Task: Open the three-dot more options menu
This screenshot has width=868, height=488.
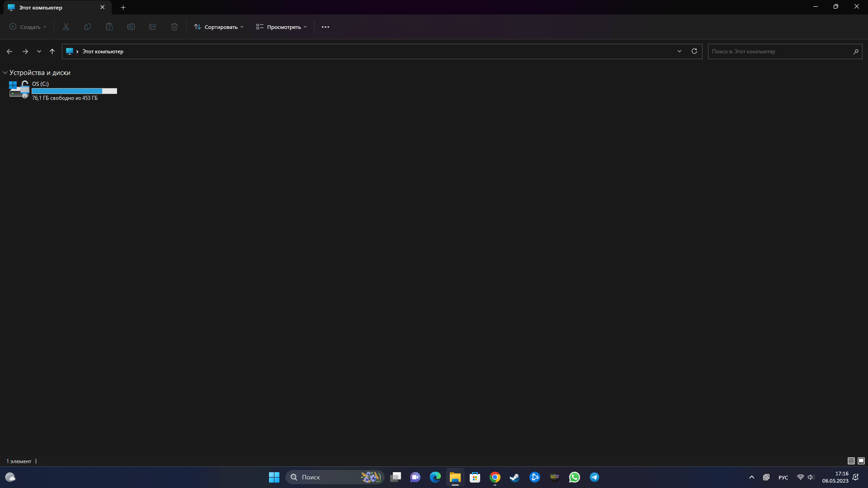Action: (x=325, y=27)
